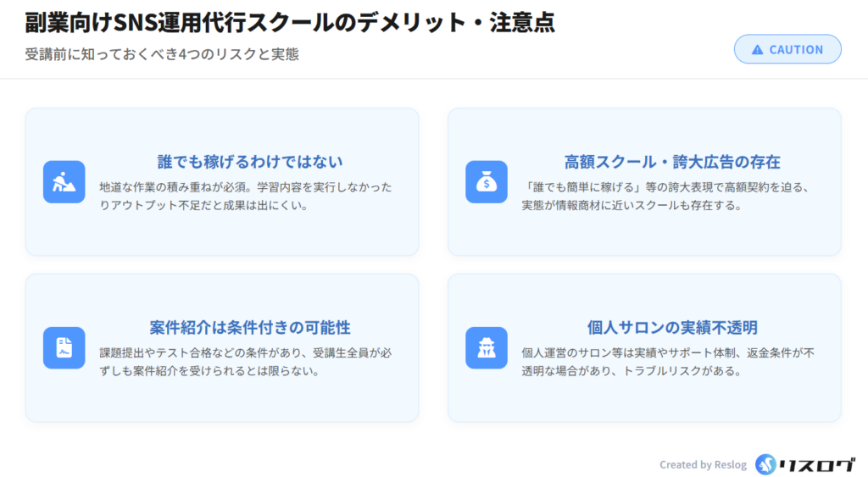Click the description mentioning 誇大表現で高額契約
The image size is (868, 477).
coord(670,196)
